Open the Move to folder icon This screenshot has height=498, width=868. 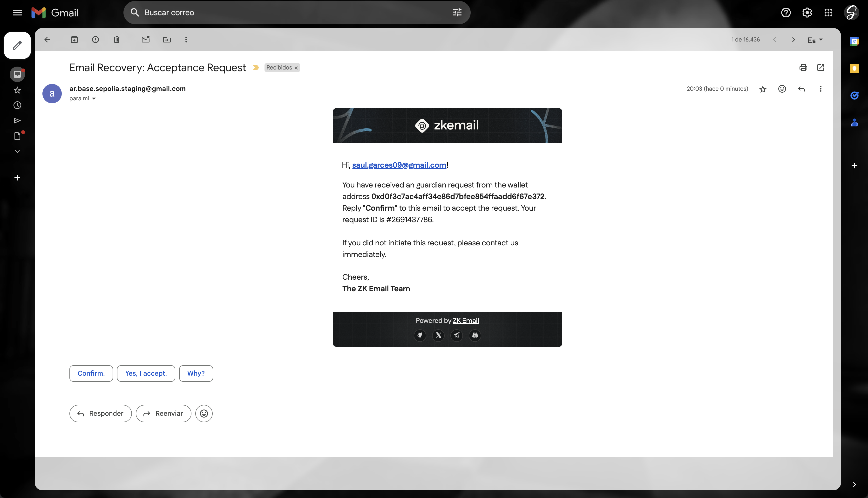tap(167, 40)
